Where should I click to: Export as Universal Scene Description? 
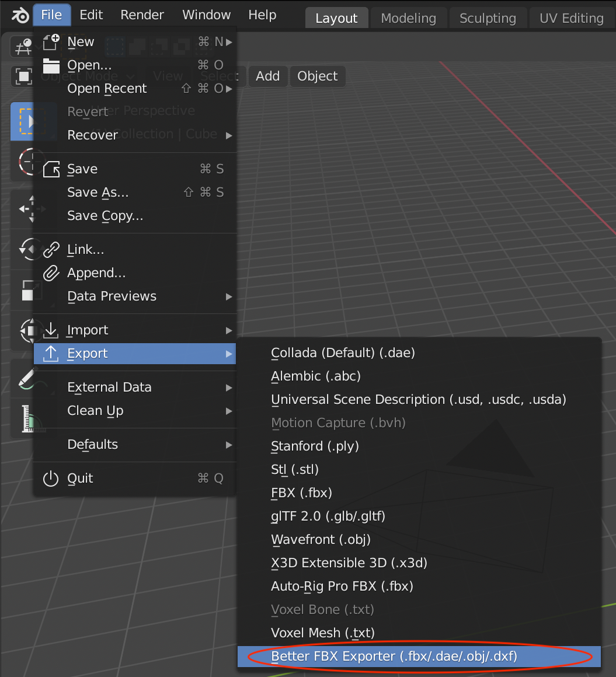419,399
